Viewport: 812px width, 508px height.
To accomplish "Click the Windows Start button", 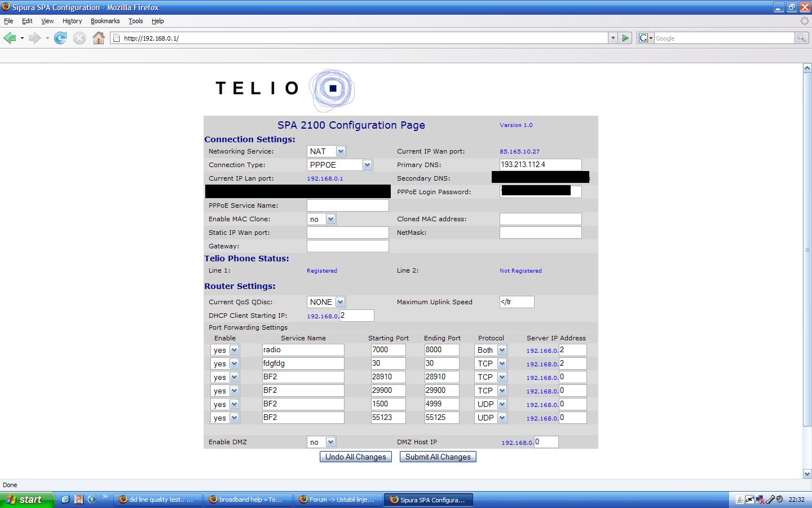I will pos(27,500).
